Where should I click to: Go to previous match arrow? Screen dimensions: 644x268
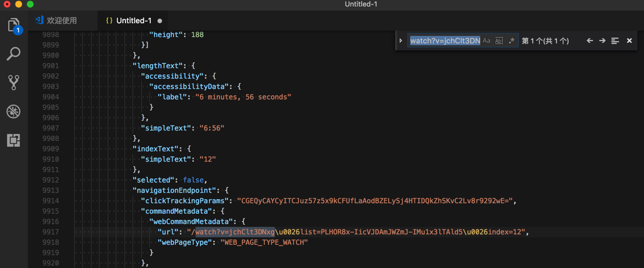(590, 40)
